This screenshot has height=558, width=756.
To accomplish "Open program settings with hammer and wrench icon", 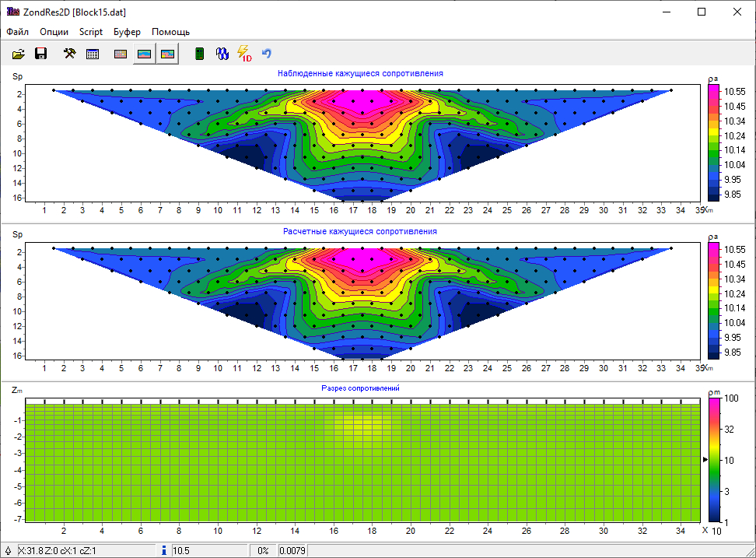I will (69, 54).
